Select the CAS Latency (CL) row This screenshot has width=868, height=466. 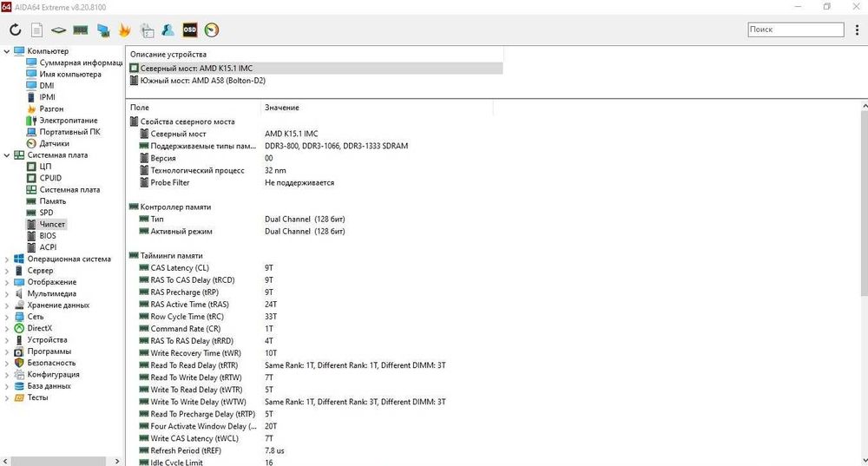pos(310,268)
